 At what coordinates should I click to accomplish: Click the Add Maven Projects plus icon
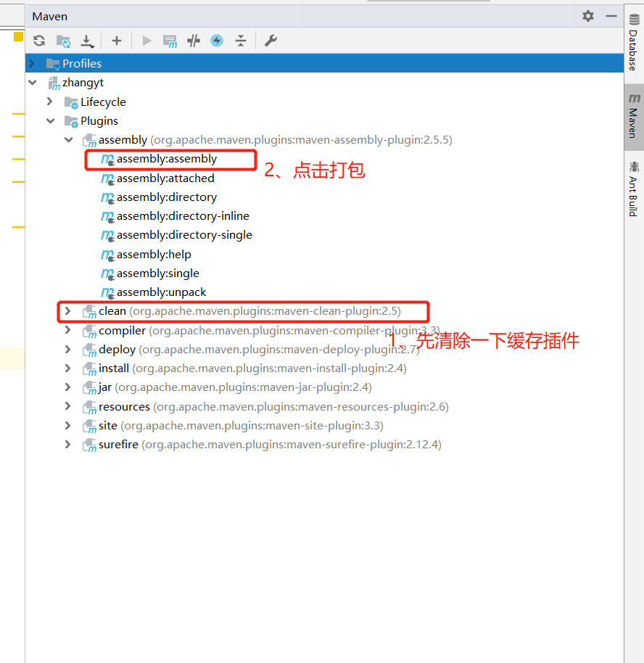116,41
